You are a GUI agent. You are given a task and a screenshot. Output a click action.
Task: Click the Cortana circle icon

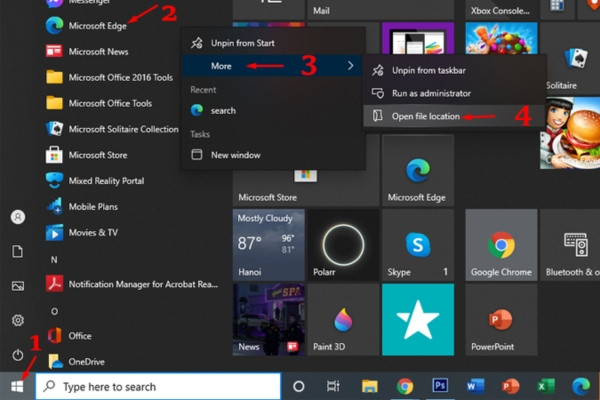coord(298,386)
